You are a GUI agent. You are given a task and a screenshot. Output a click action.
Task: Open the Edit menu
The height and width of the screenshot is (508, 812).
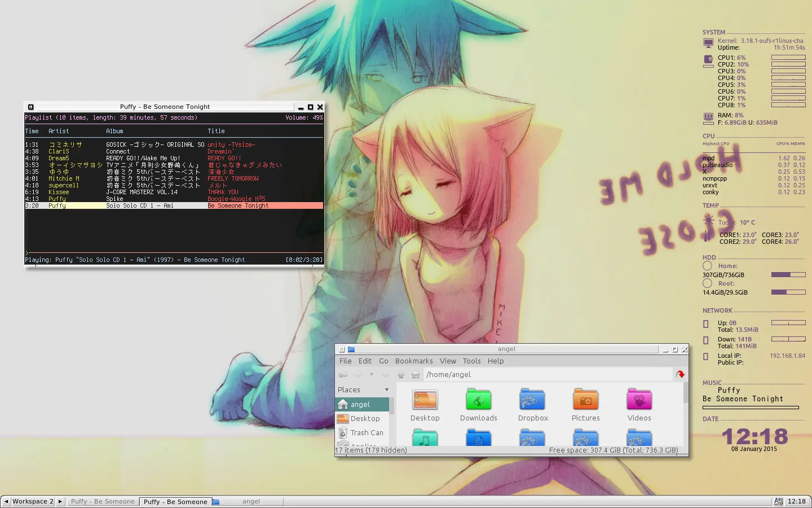(x=365, y=361)
